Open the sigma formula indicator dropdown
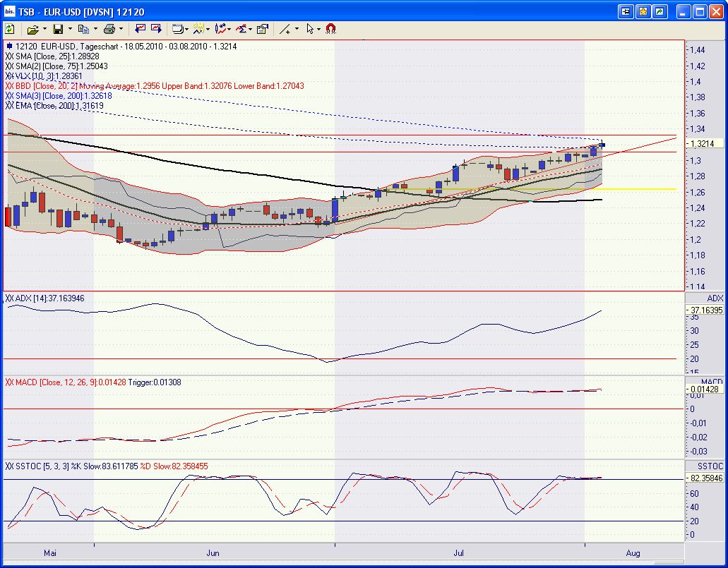This screenshot has height=568, width=728. 251,29
